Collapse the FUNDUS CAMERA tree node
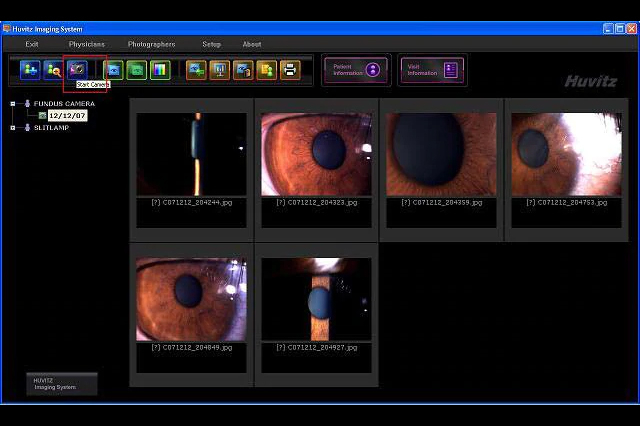 coord(13,104)
